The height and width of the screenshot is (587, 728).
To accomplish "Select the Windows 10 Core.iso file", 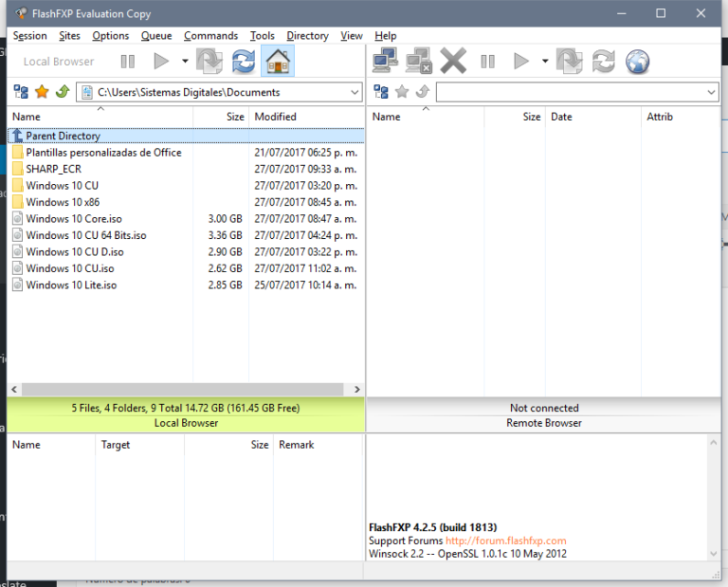I will pos(74,219).
